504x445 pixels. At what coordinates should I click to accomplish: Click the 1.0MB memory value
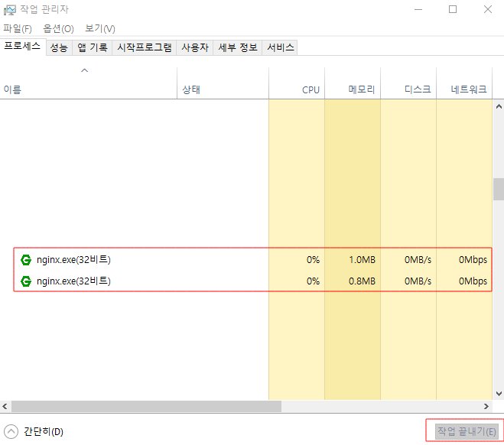[x=362, y=260]
